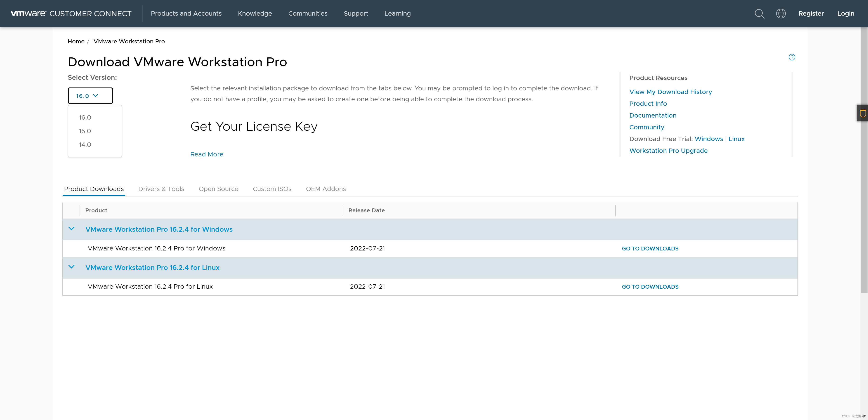Collapse the Workstation Pro for Linux row
868x420 pixels.
tap(71, 267)
